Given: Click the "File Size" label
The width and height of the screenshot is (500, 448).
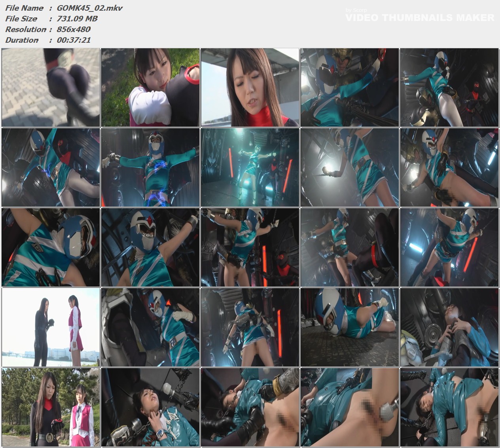Looking at the screenshot, I should coord(21,19).
